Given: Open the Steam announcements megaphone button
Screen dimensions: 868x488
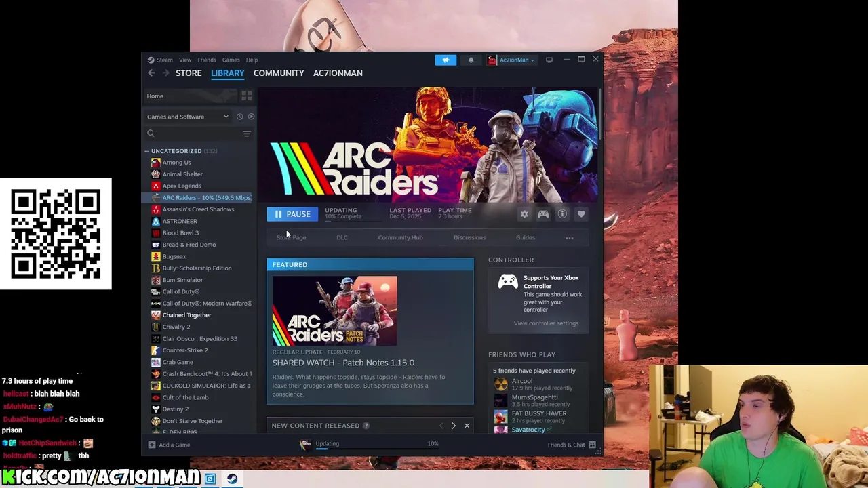Looking at the screenshot, I should [x=446, y=60].
